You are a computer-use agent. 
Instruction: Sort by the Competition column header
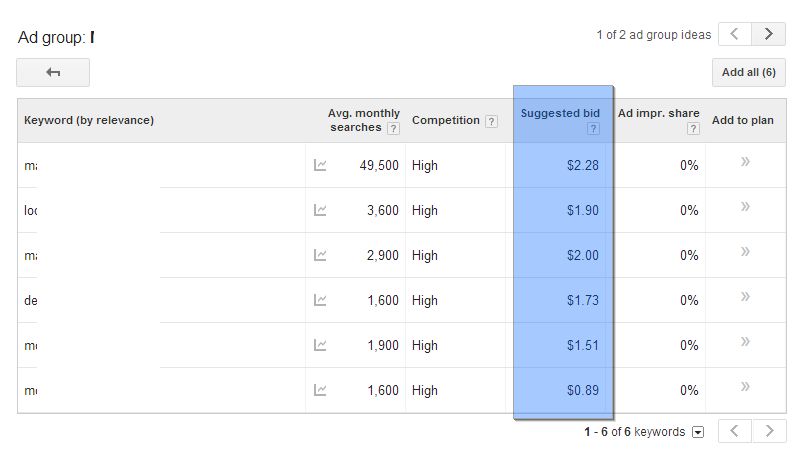(446, 120)
